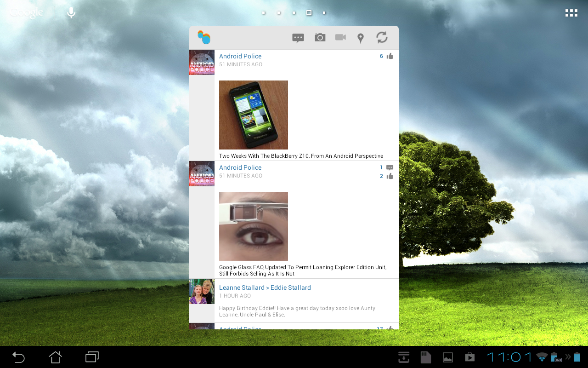Viewport: 588px width, 368px height.
Task: Start voice search with the microphone icon
Action: tap(71, 13)
